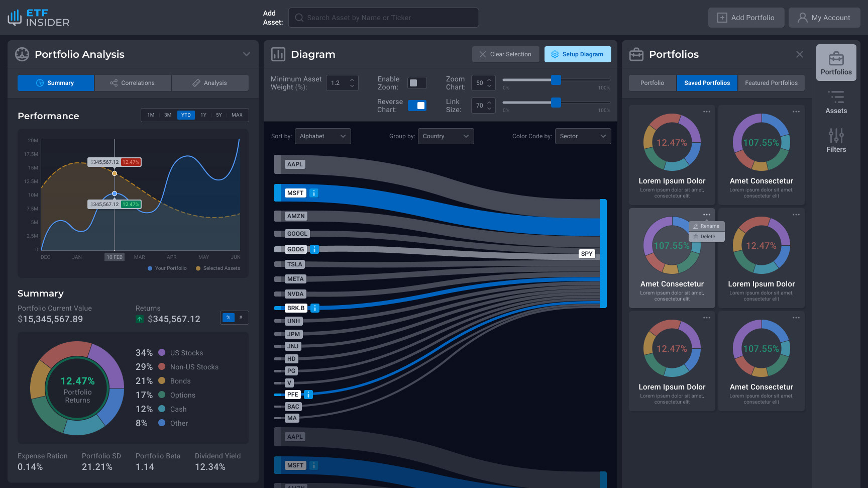Click US Stocks purple legend swatch
The width and height of the screenshot is (868, 488).
(162, 352)
